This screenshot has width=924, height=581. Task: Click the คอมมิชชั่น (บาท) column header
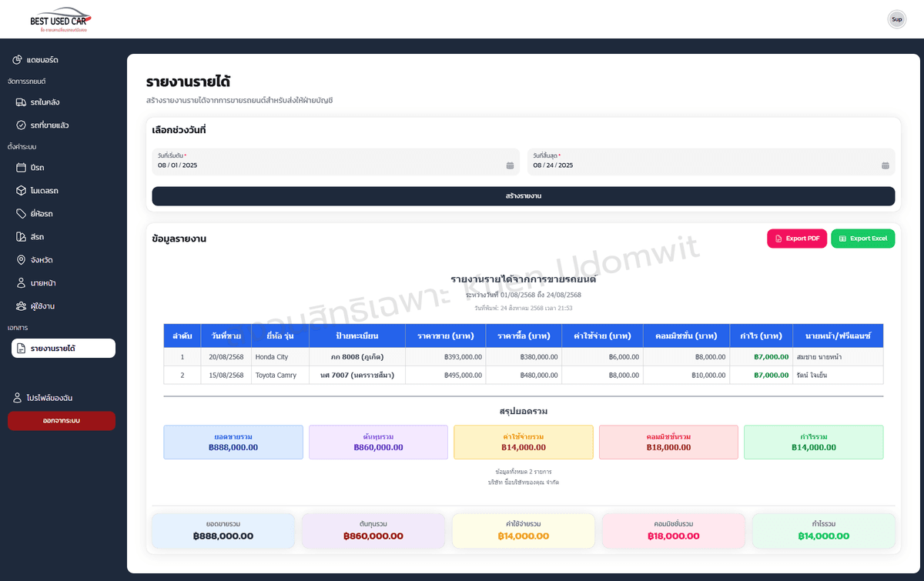click(x=687, y=336)
